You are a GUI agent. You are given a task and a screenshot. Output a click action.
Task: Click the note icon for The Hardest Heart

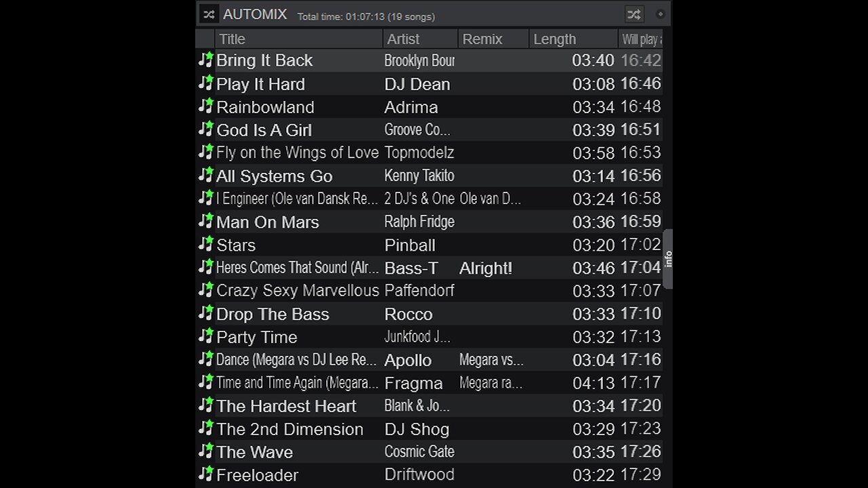pyautogui.click(x=205, y=405)
